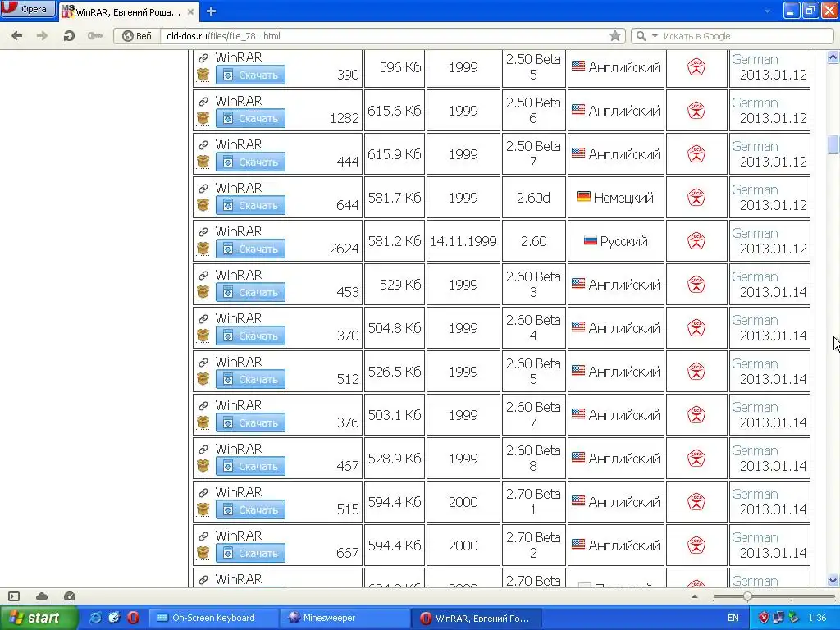Click package box icon in 2.60 Beta 3 row
The width and height of the screenshot is (840, 630).
(203, 292)
